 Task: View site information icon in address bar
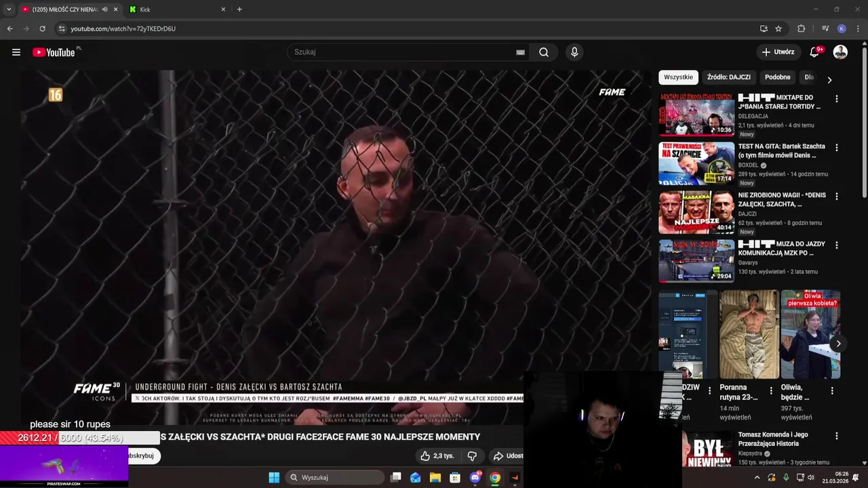tap(62, 28)
